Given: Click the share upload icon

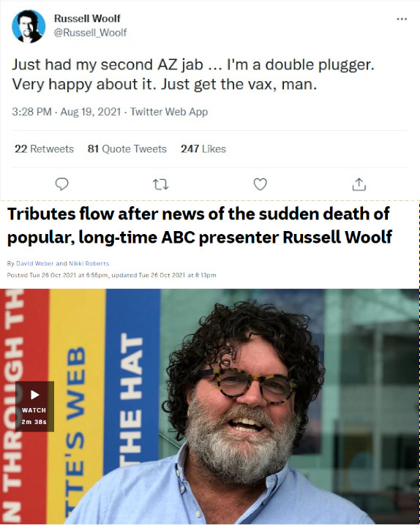Looking at the screenshot, I should 359,184.
